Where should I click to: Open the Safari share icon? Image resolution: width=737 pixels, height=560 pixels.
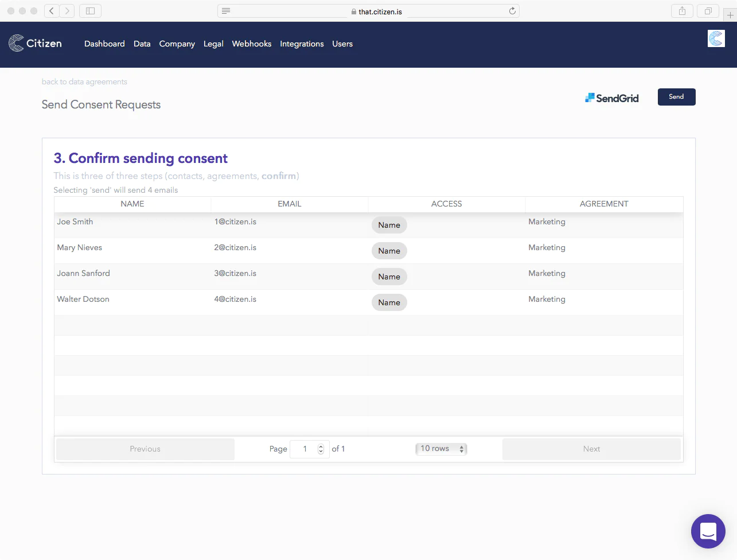(x=682, y=11)
